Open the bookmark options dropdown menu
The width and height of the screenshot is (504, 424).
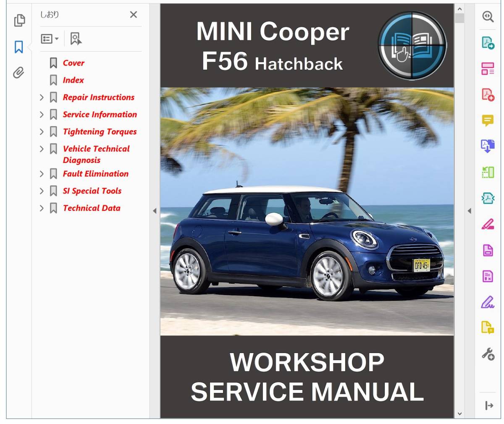coord(50,39)
